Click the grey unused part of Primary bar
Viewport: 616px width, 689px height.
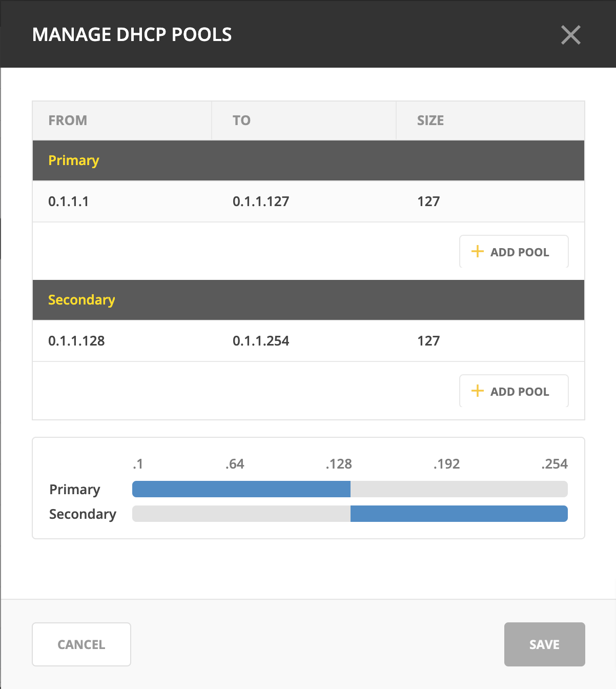coord(459,489)
